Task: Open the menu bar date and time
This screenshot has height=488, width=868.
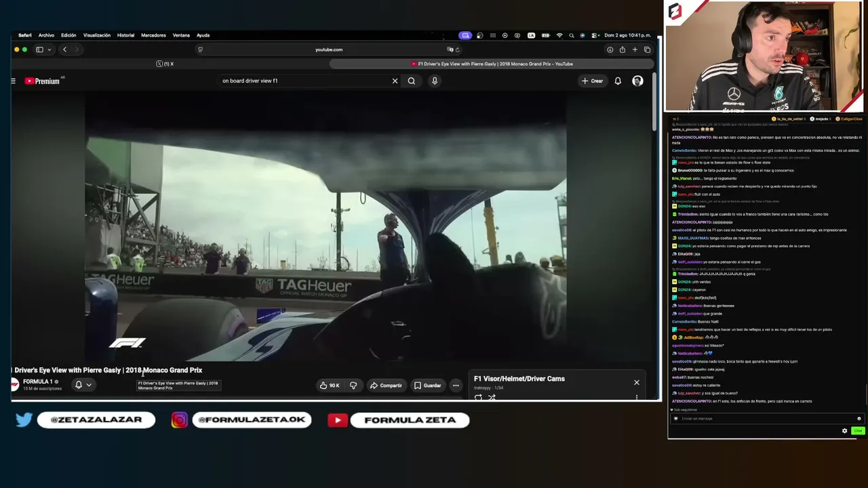Action: click(x=627, y=35)
